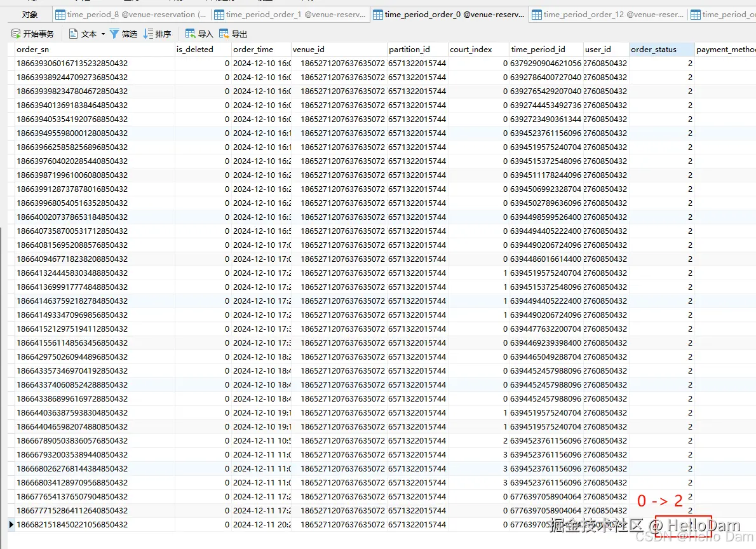Click the order_status column header
Viewport: 756px width, 549px height.
tap(662, 49)
